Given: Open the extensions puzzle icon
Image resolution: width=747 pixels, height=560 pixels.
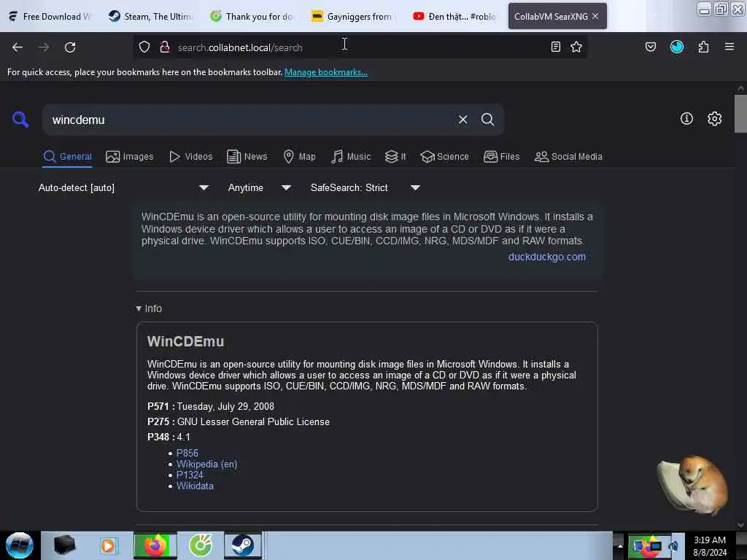Looking at the screenshot, I should click(x=703, y=47).
